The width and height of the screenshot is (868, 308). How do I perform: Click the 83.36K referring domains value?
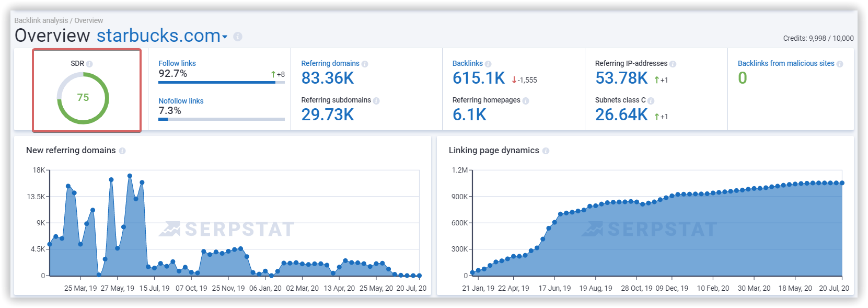328,78
